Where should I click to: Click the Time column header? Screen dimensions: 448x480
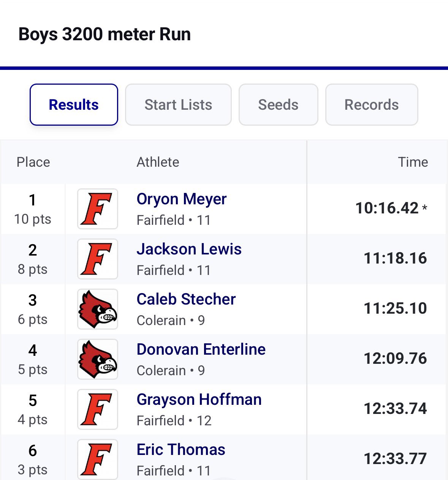click(413, 162)
